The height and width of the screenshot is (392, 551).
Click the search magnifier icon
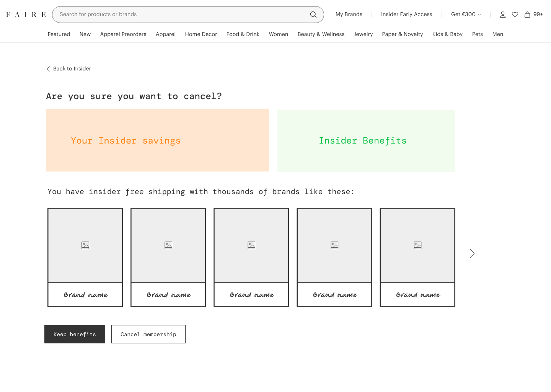click(313, 15)
